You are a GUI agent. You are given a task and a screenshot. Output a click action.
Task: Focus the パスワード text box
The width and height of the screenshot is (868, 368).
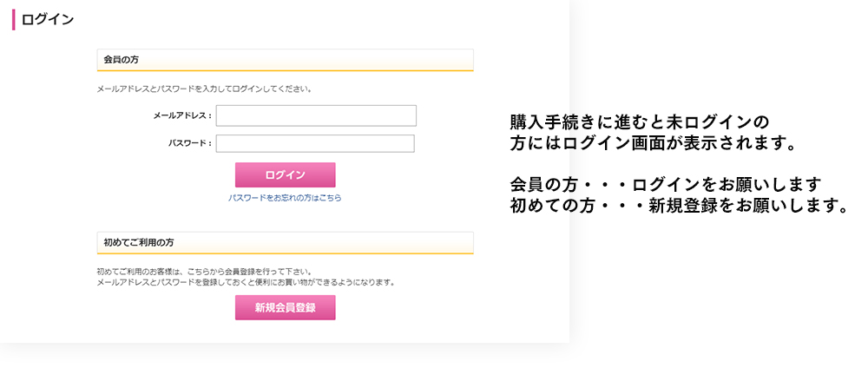315,143
